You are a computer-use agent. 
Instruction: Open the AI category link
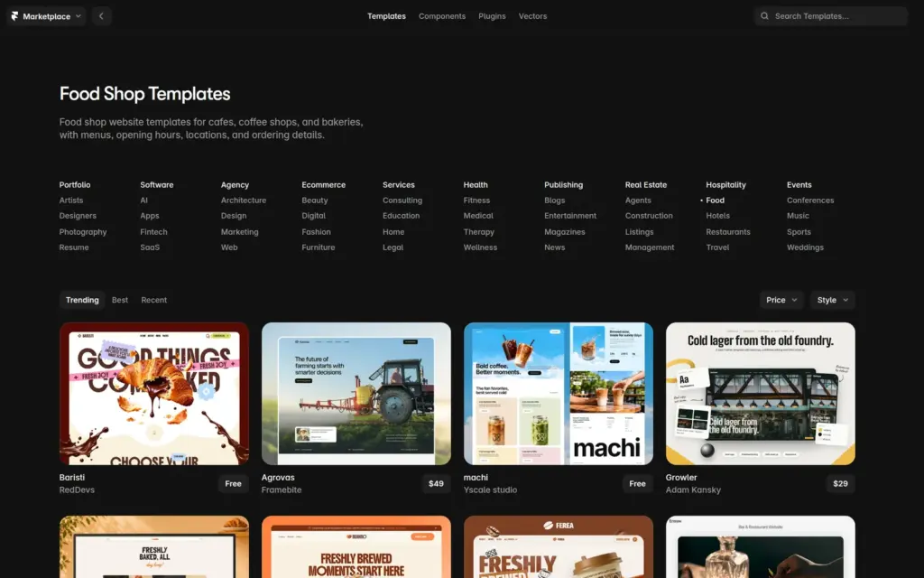(x=143, y=200)
